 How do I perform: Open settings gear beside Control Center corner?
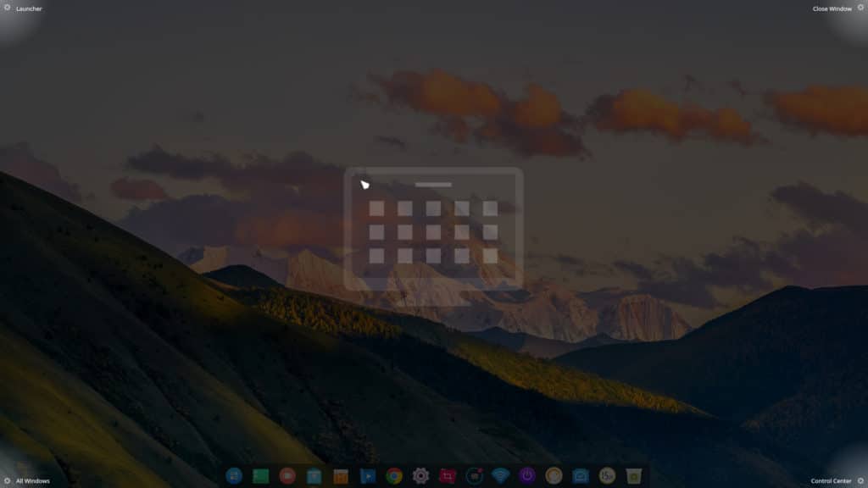coord(860,481)
